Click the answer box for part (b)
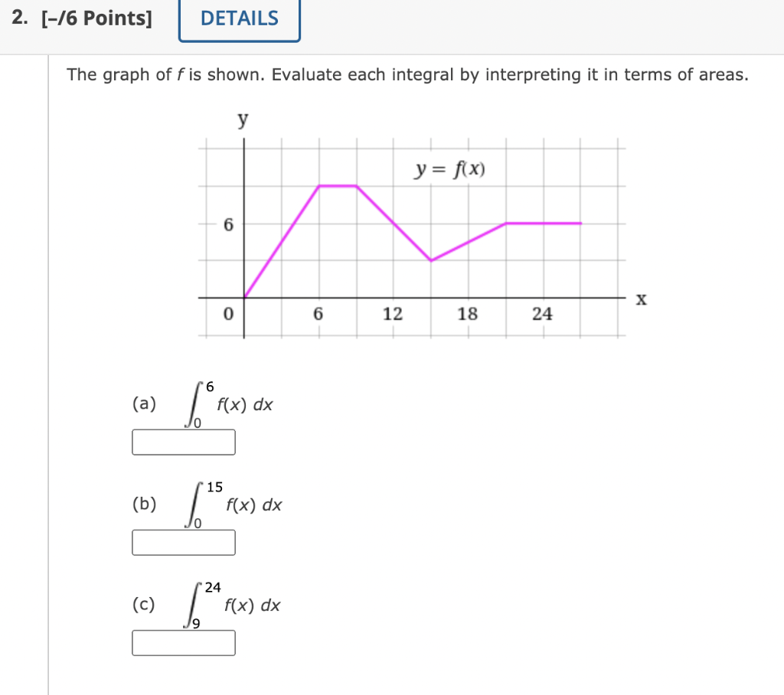This screenshot has width=784, height=695. point(184,543)
